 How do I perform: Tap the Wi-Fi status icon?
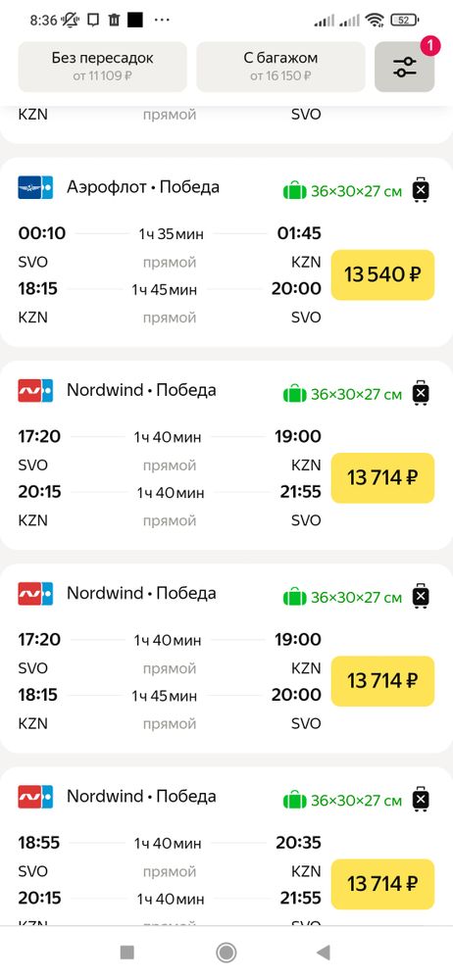(376, 20)
